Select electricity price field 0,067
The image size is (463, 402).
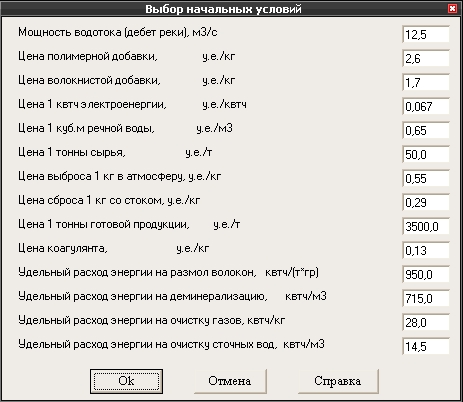tap(426, 106)
